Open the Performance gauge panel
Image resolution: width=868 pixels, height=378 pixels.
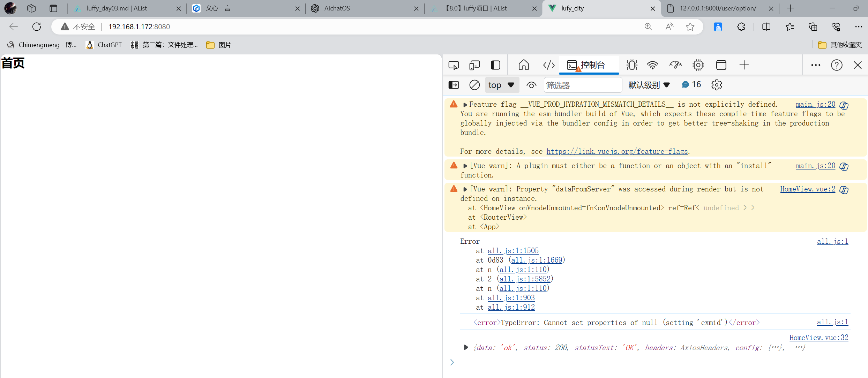(675, 65)
